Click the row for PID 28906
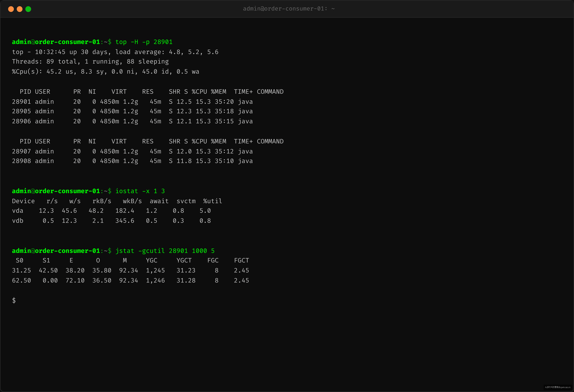 [132, 121]
